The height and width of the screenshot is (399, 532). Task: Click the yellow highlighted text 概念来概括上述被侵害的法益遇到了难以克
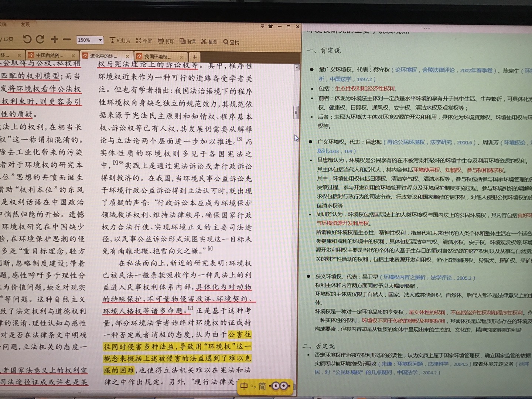tap(177, 358)
